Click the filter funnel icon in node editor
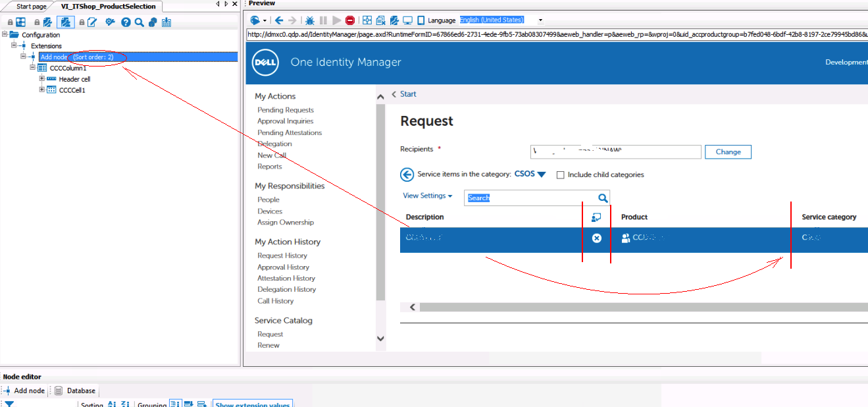868x407 pixels. pyautogui.click(x=10, y=404)
